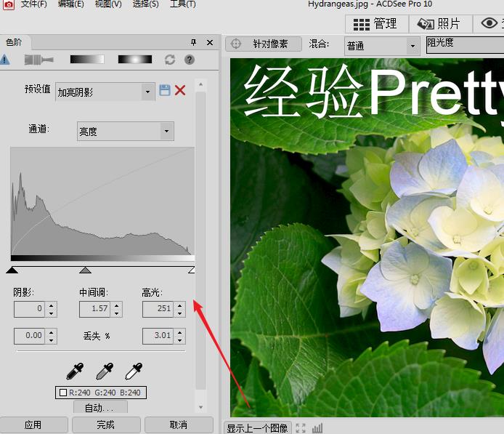Viewport: 504px width, 434px height.
Task: Open the 视图(V) menu
Action: 108,4
